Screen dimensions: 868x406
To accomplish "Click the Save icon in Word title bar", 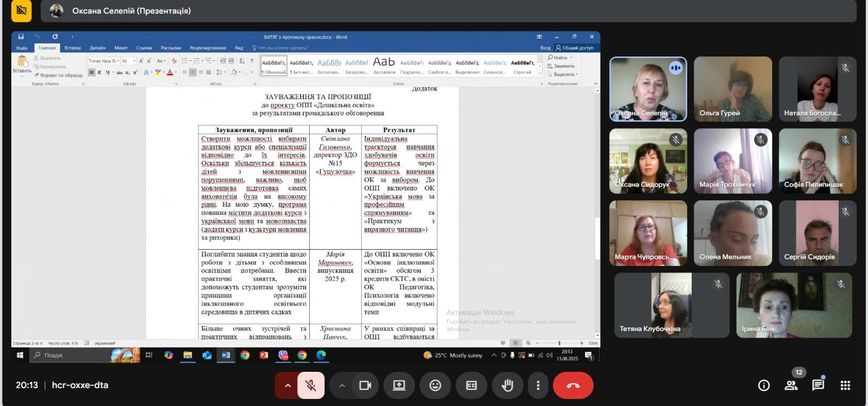I will (21, 37).
